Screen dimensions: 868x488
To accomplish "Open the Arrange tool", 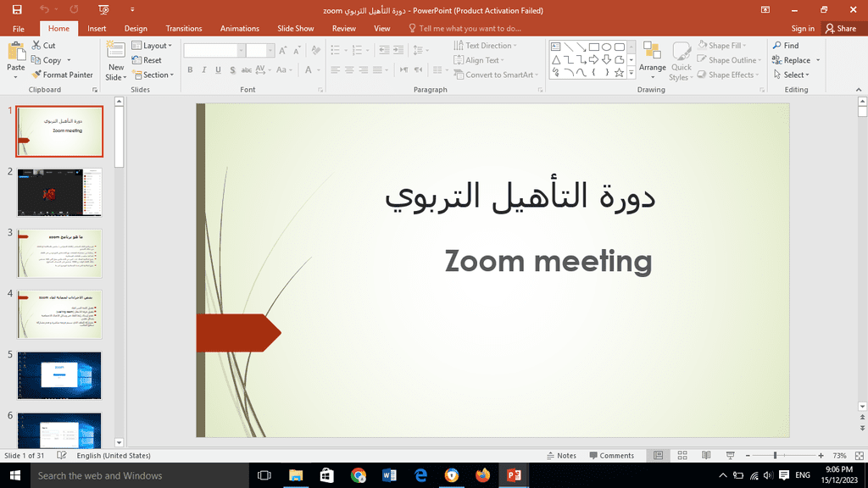I will pos(652,60).
